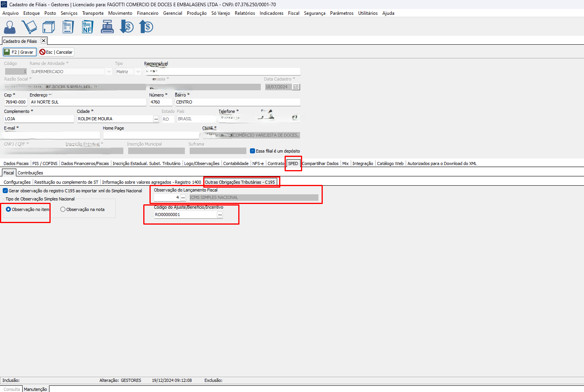The width and height of the screenshot is (584, 392).
Task: Open the Relatórios menu
Action: pyautogui.click(x=245, y=13)
